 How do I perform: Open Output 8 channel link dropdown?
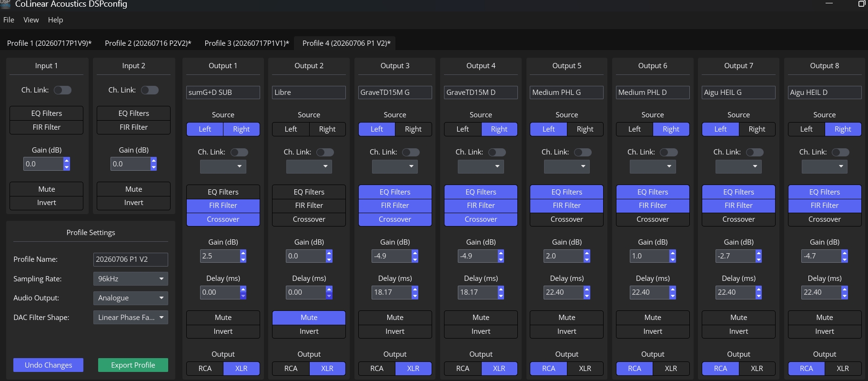coord(825,166)
